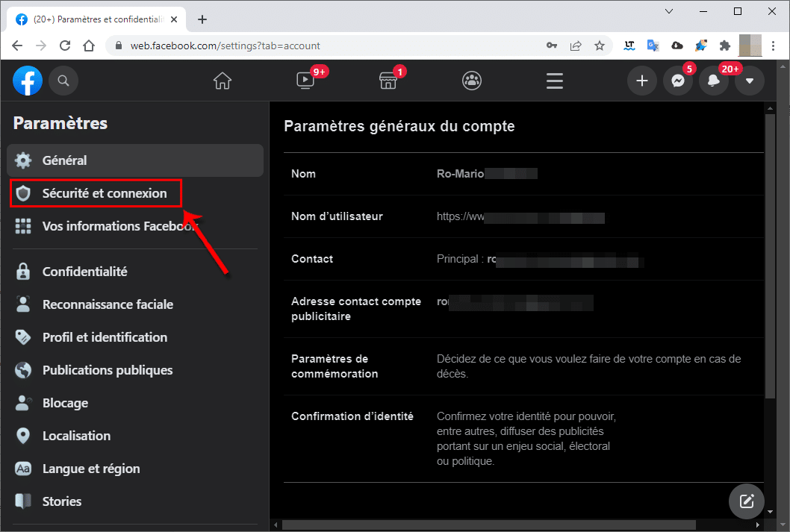This screenshot has width=790, height=532.
Task: Click the address bar URL
Action: 225,46
